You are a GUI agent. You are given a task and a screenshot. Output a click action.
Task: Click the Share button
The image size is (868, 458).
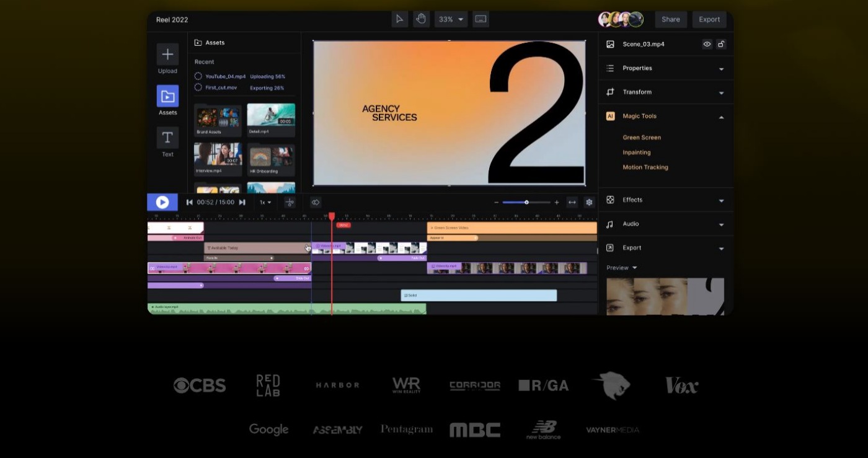pyautogui.click(x=671, y=19)
